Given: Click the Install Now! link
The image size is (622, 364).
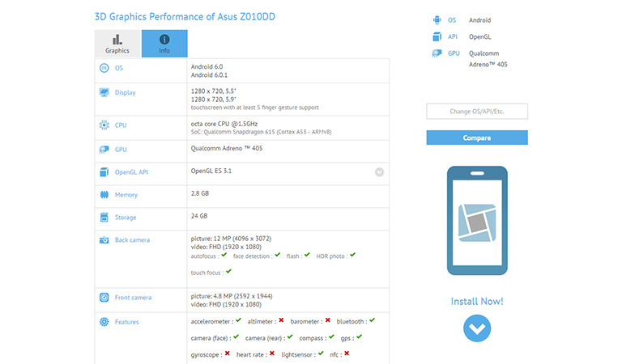Looking at the screenshot, I should click(x=477, y=302).
